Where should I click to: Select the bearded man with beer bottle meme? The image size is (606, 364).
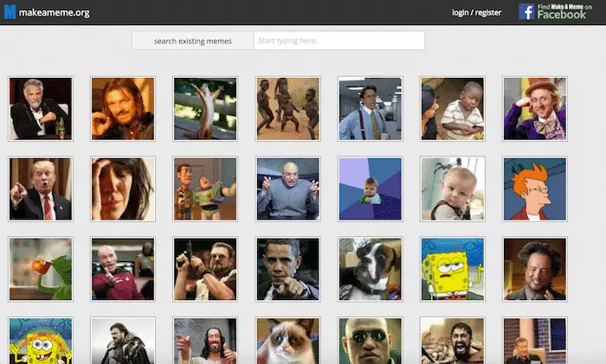coord(41,109)
